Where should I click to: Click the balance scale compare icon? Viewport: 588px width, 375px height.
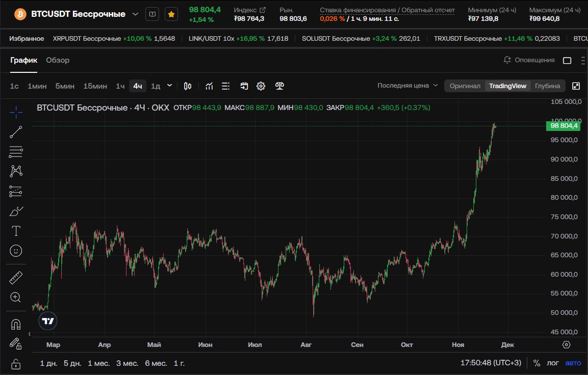click(x=279, y=86)
